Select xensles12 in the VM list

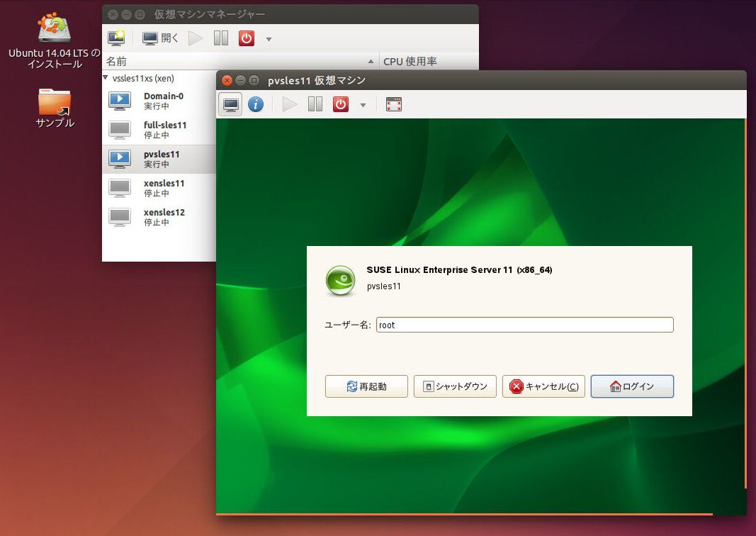[159, 217]
